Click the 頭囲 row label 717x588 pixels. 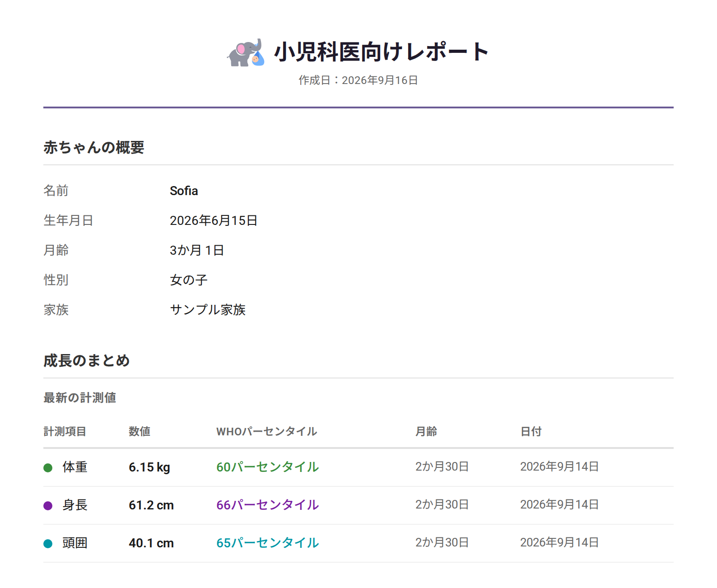click(75, 543)
